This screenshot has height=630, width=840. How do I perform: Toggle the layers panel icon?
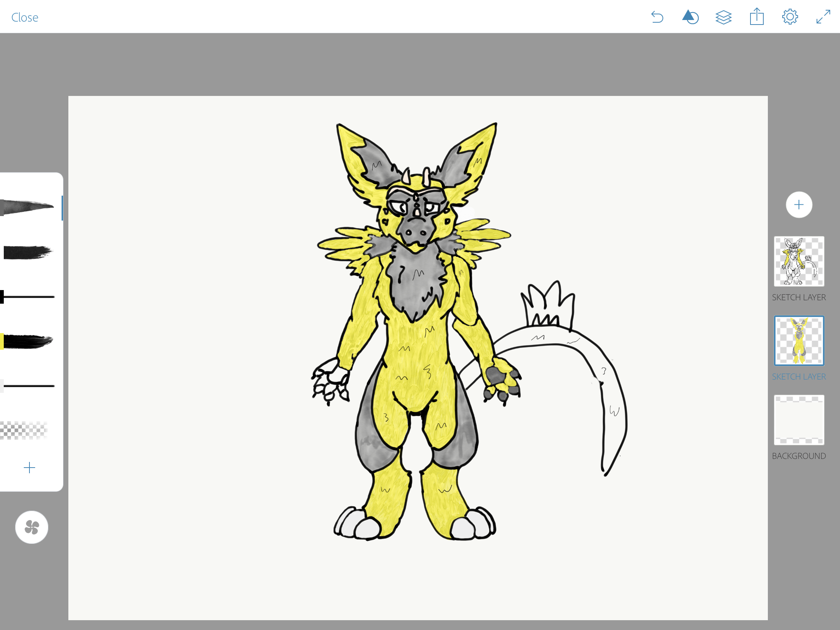723,17
